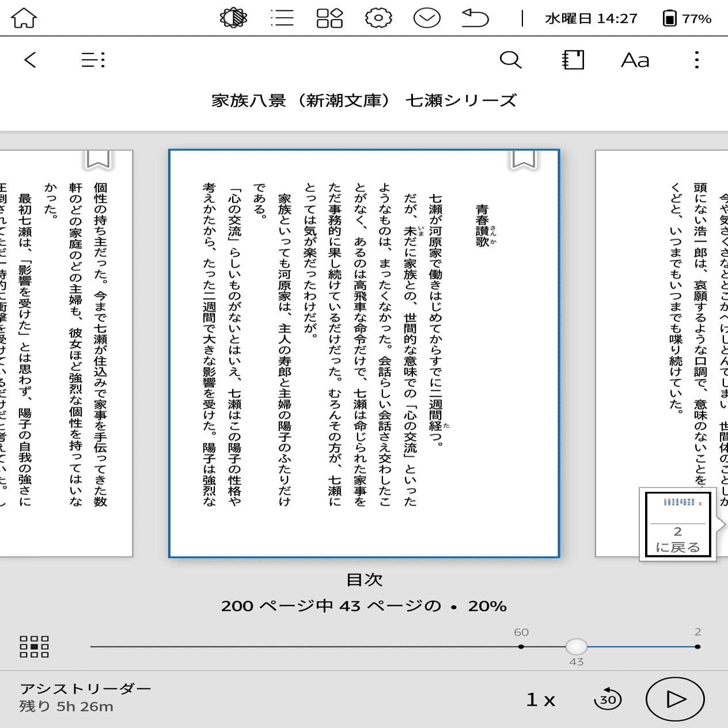Image resolution: width=728 pixels, height=728 pixels.
Task: Toggle bookmark on the left page
Action: [98, 160]
